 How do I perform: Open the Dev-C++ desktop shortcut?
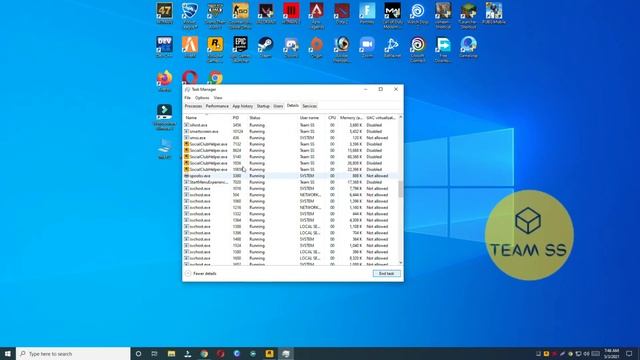point(164,47)
